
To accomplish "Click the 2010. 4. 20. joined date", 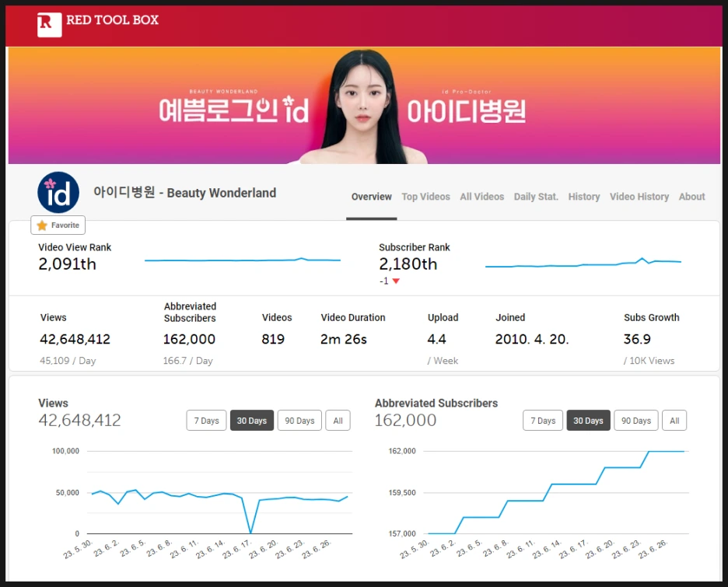I will tap(532, 339).
